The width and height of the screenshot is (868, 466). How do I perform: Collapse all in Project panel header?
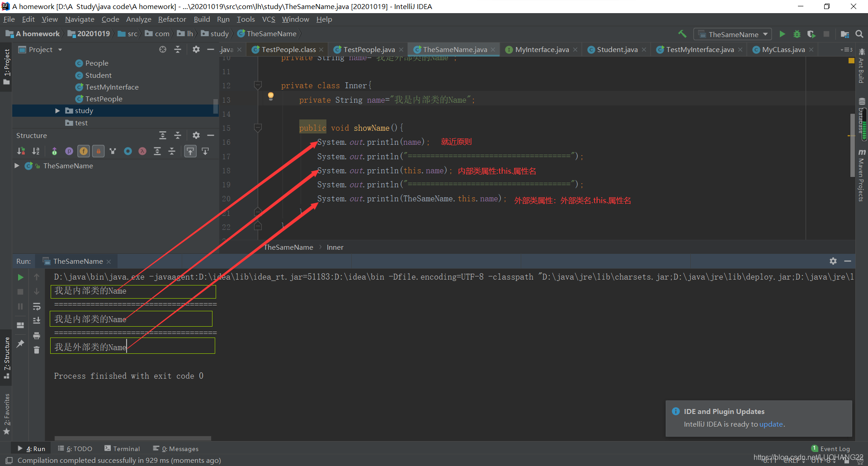pyautogui.click(x=178, y=49)
